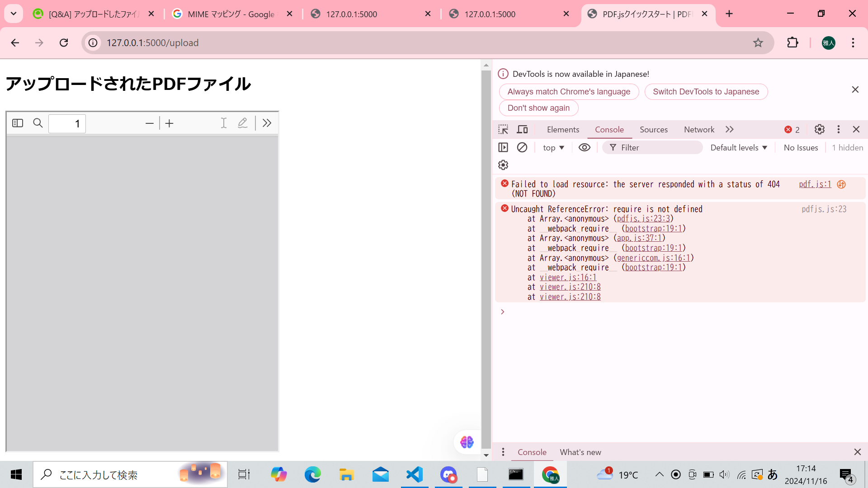Zoom out the PDF page

click(150, 123)
